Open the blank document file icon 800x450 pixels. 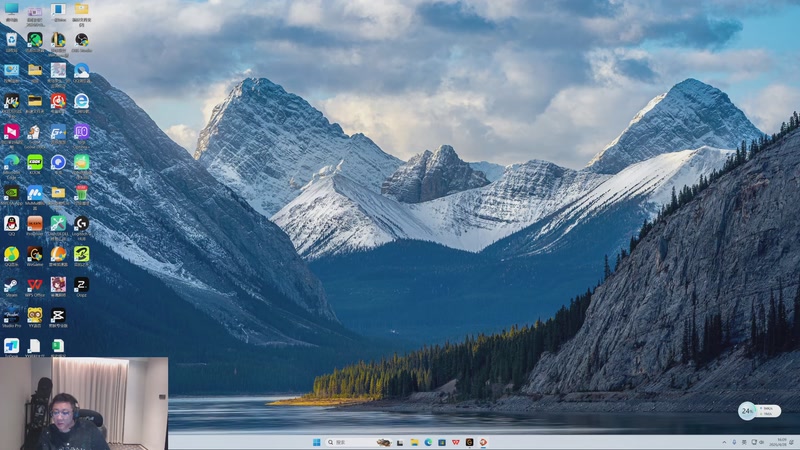click(35, 346)
